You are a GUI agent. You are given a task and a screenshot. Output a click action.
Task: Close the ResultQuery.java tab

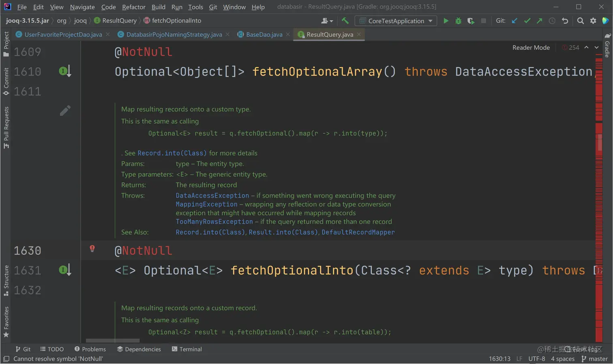point(359,34)
